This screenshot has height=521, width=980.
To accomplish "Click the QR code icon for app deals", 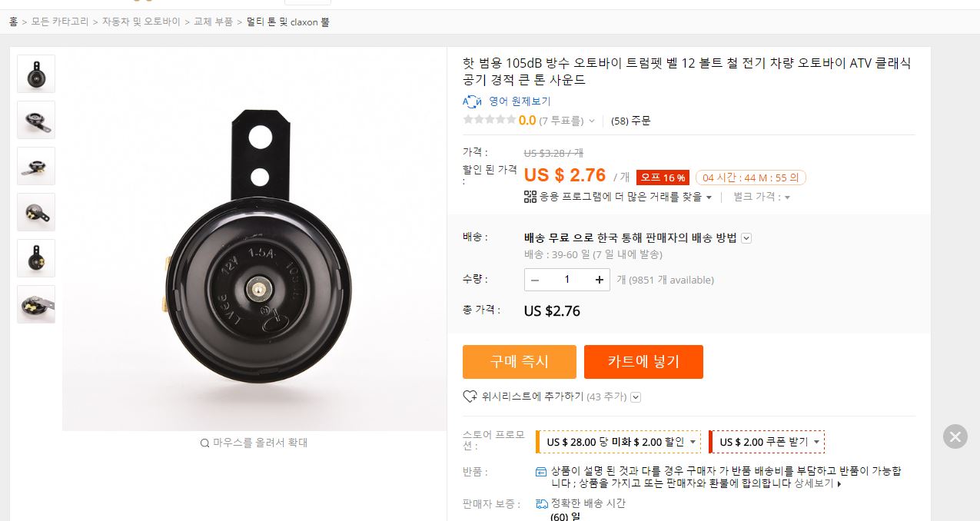I will point(530,197).
